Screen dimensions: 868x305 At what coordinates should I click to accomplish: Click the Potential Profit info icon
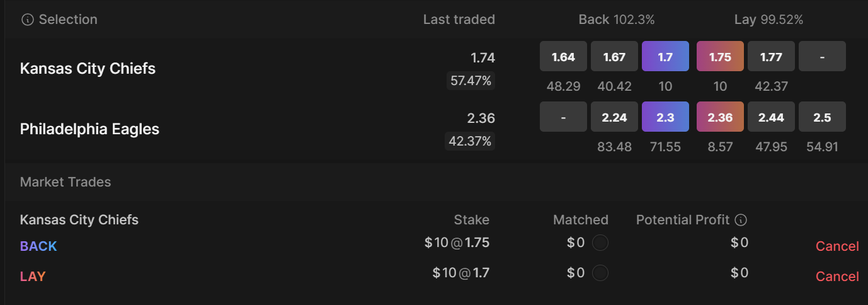point(741,220)
